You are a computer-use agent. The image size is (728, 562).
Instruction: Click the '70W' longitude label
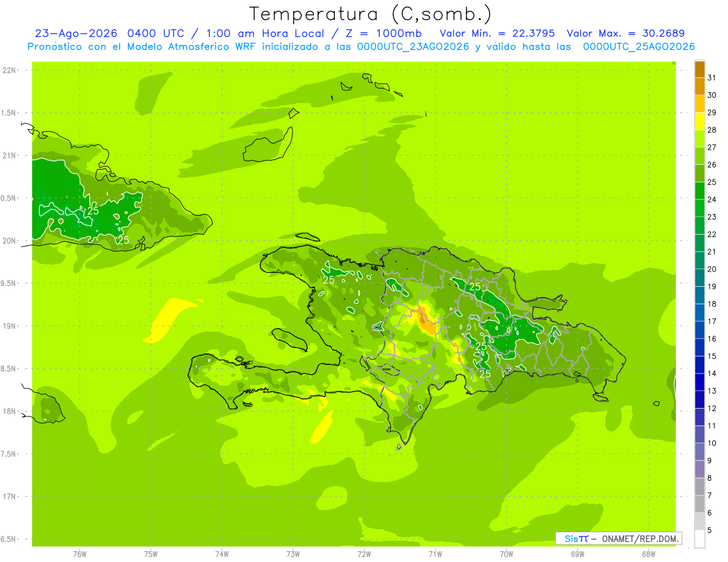click(506, 554)
